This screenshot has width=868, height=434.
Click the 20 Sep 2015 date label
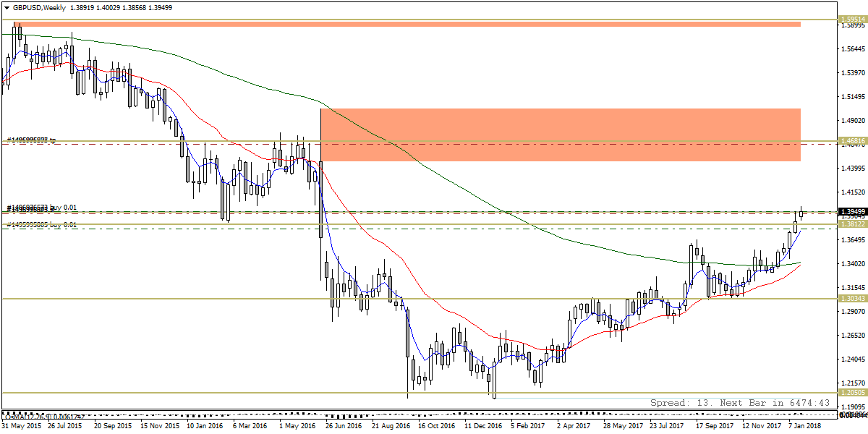click(x=114, y=427)
